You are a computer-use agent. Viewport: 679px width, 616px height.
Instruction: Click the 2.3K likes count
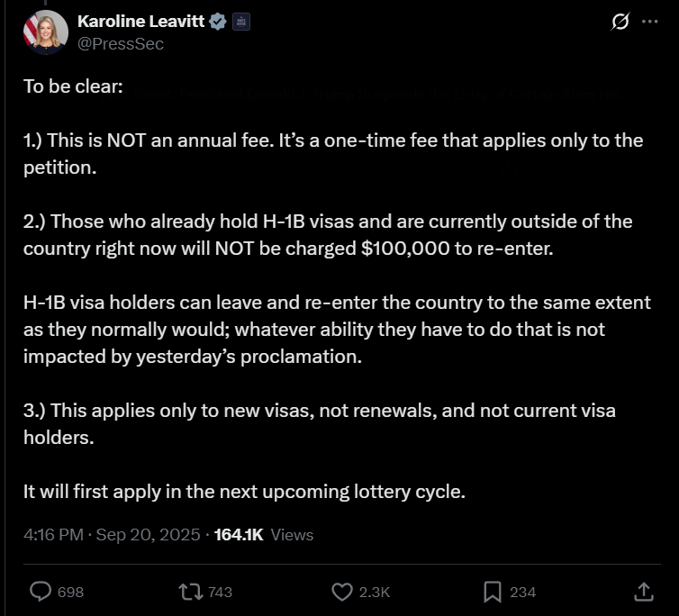374,592
